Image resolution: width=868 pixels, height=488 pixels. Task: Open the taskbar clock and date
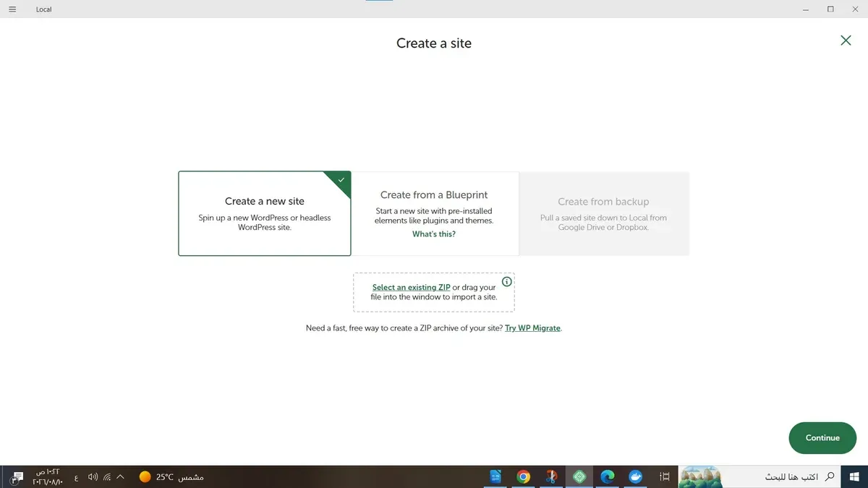[x=48, y=476]
